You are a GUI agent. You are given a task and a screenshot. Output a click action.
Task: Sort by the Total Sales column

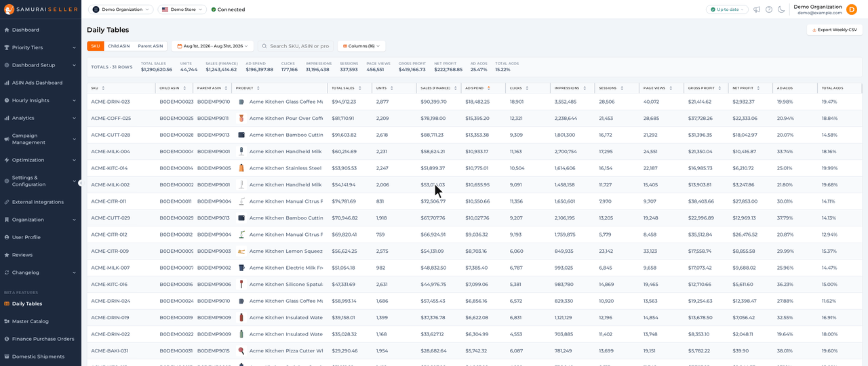tap(360, 88)
